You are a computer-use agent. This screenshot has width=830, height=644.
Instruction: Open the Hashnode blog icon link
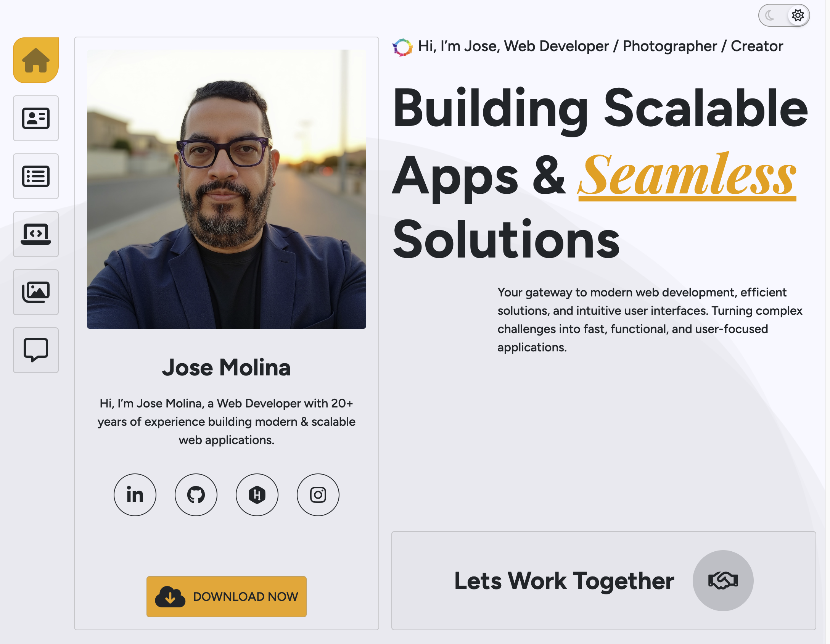257,495
